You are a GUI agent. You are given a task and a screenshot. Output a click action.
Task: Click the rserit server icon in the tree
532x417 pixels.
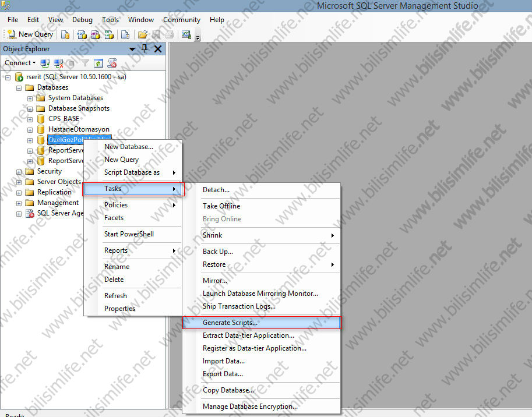click(x=19, y=77)
